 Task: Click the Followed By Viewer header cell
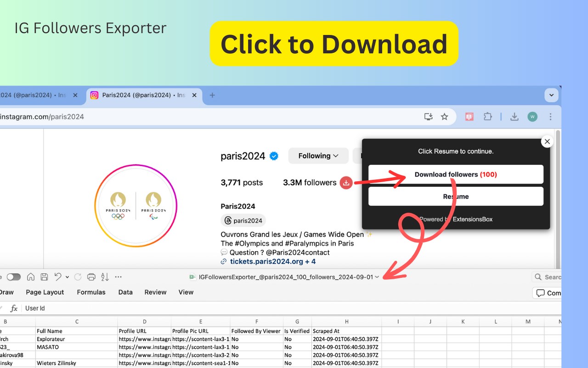pyautogui.click(x=257, y=331)
